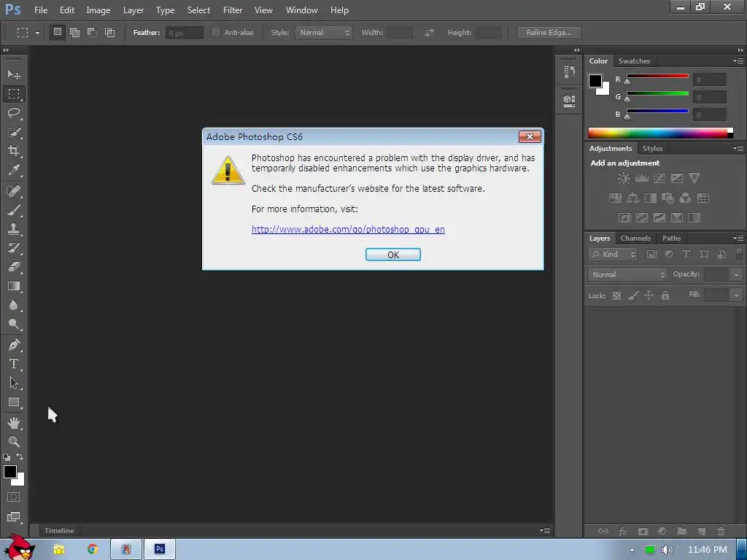747x560 pixels.
Task: Toggle the Anti-alias checkbox
Action: pos(216,32)
